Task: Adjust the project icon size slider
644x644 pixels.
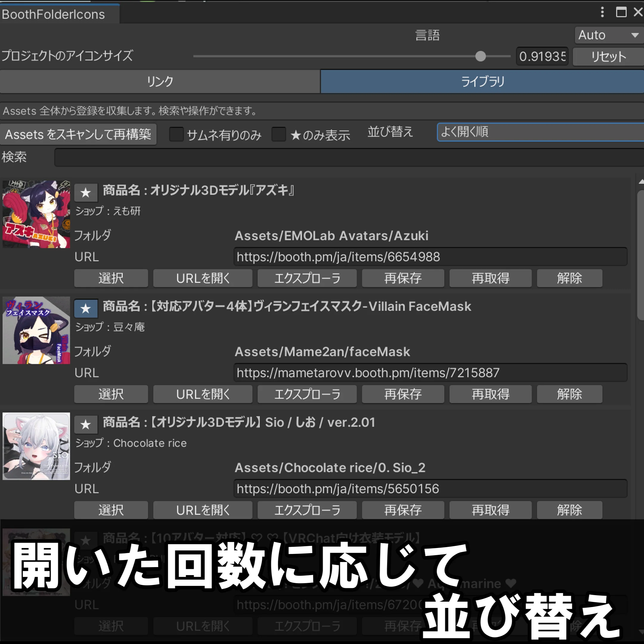Action: (481, 57)
